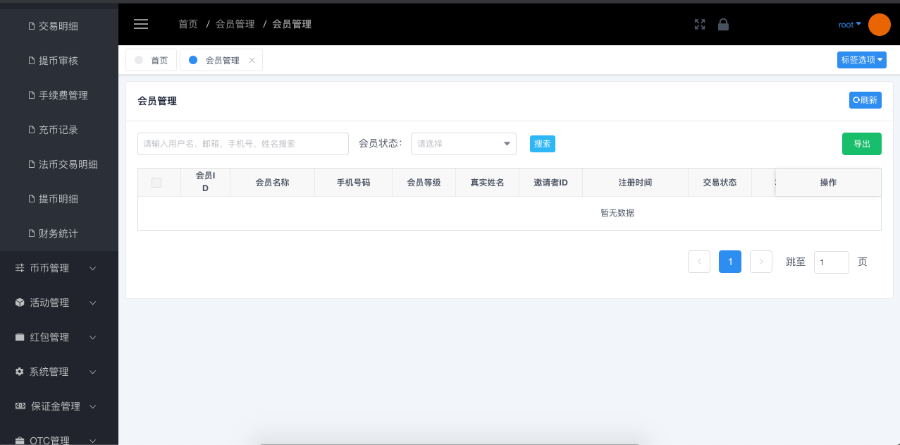Open the root user dropdown menu

coord(849,24)
